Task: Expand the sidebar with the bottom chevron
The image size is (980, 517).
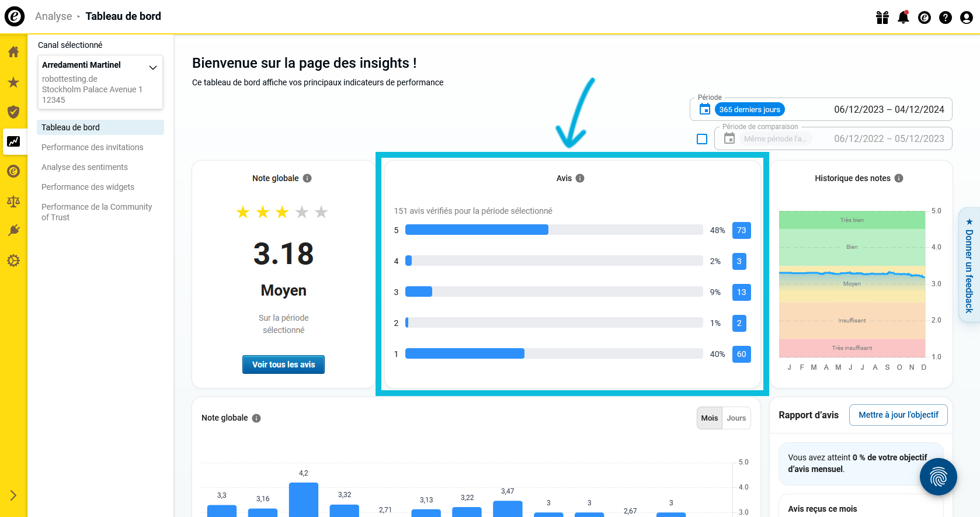Action: 13,495
